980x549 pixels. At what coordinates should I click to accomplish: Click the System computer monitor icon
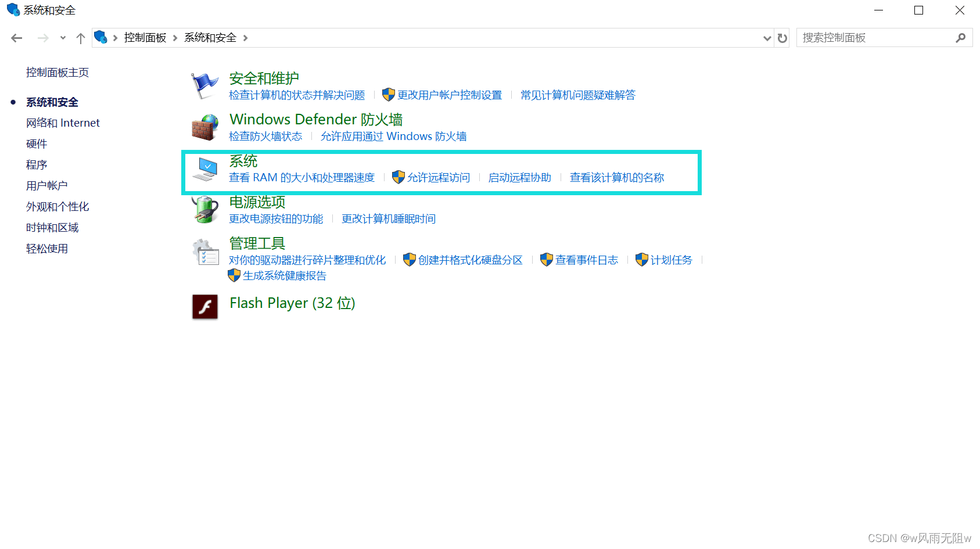pos(204,169)
